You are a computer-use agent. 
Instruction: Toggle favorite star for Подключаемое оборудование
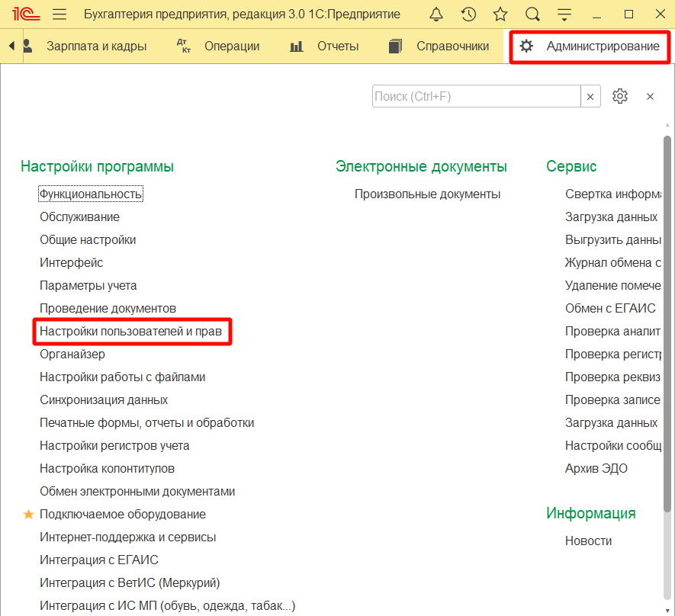(x=28, y=515)
